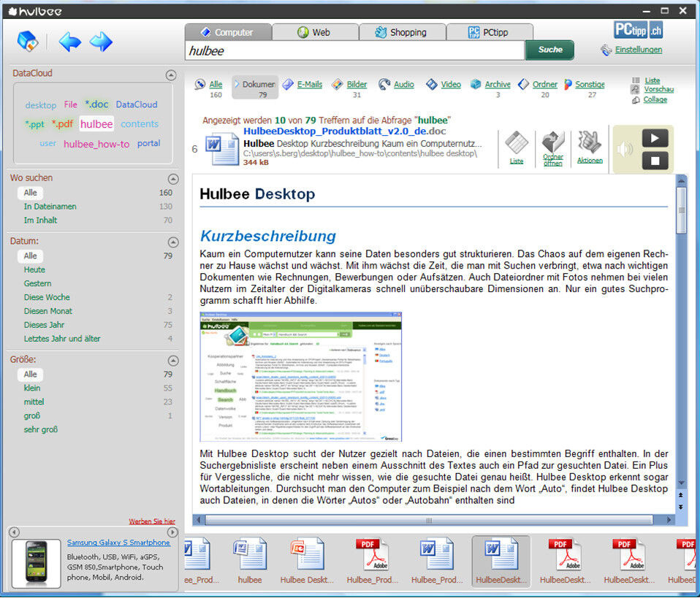700x598 pixels.
Task: Collapse the Größe section
Action: [x=173, y=360]
